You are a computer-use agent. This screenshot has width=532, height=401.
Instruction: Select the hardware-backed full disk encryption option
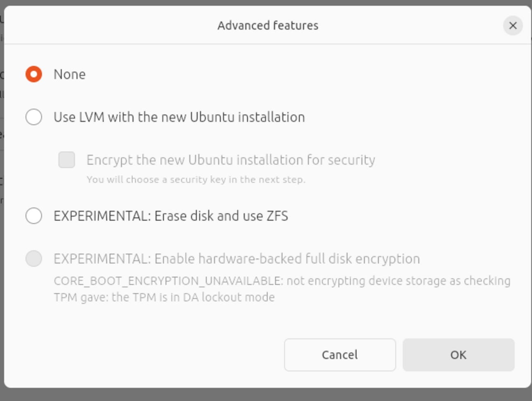click(x=34, y=258)
